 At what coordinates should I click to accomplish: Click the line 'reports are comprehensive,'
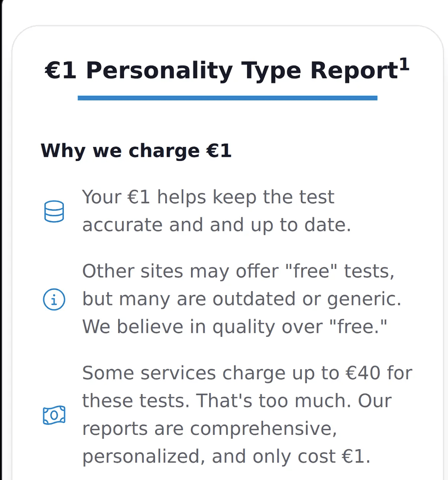[x=209, y=429]
